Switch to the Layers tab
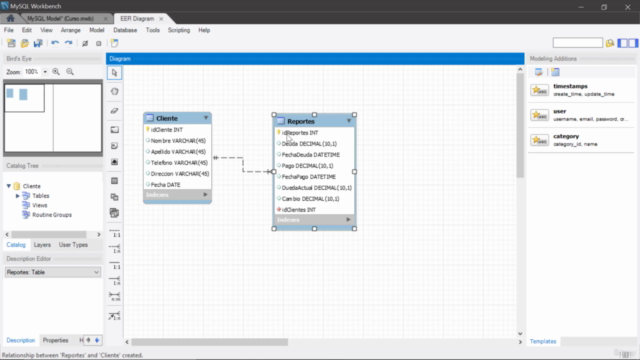 point(42,245)
